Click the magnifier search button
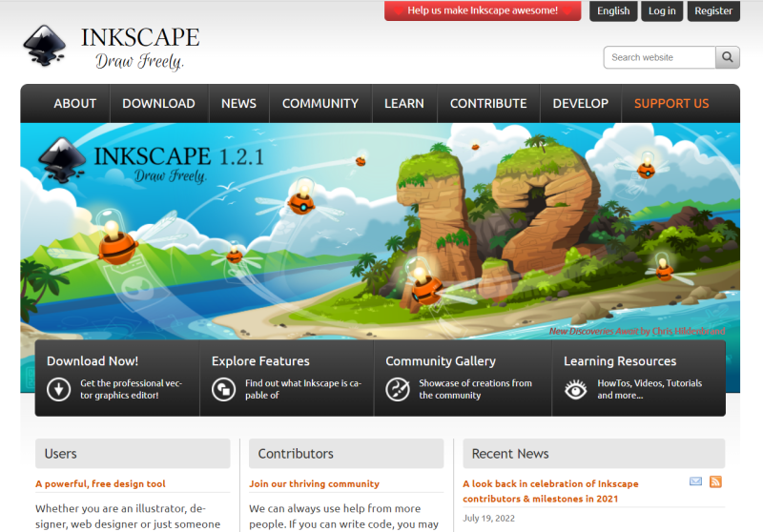 pyautogui.click(x=728, y=57)
